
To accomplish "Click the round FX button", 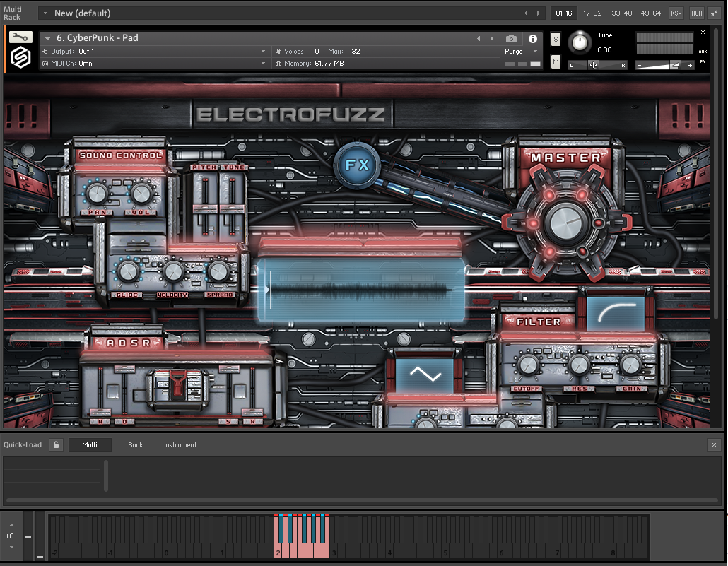I will 357,165.
